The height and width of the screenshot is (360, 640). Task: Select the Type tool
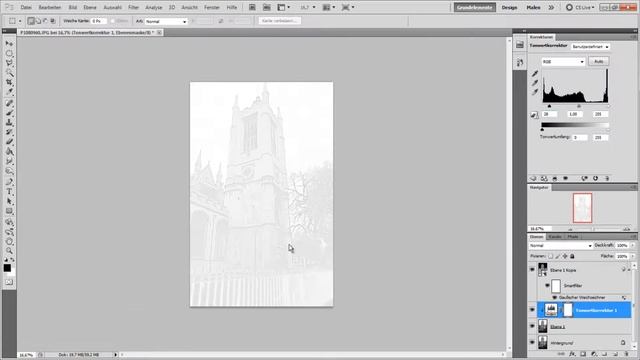[9, 191]
